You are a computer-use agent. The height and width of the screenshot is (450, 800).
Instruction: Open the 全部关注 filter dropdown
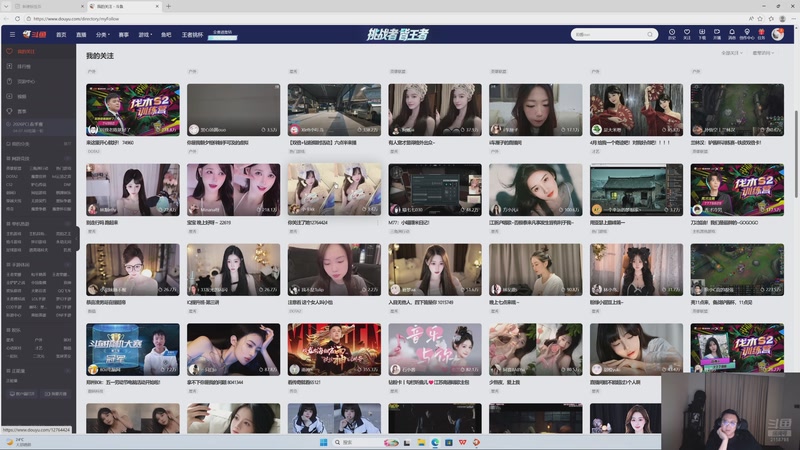731,53
